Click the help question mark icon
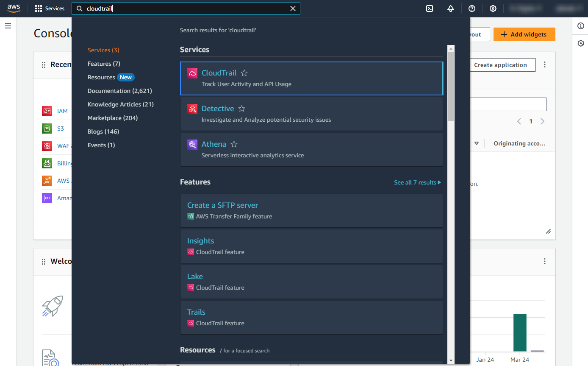 (472, 8)
